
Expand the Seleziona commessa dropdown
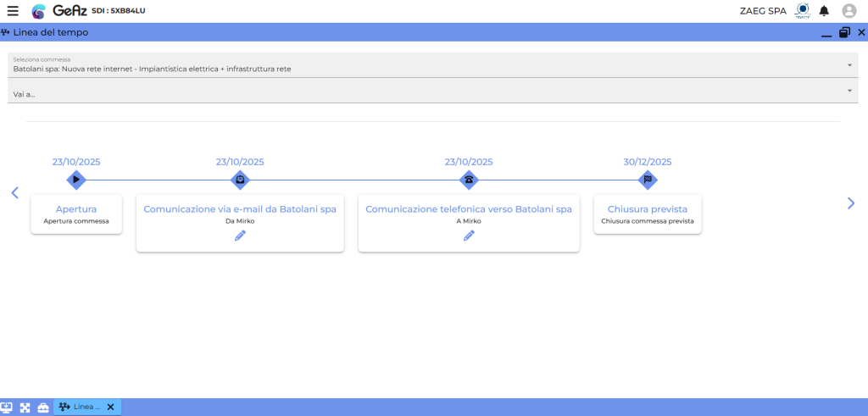point(849,65)
